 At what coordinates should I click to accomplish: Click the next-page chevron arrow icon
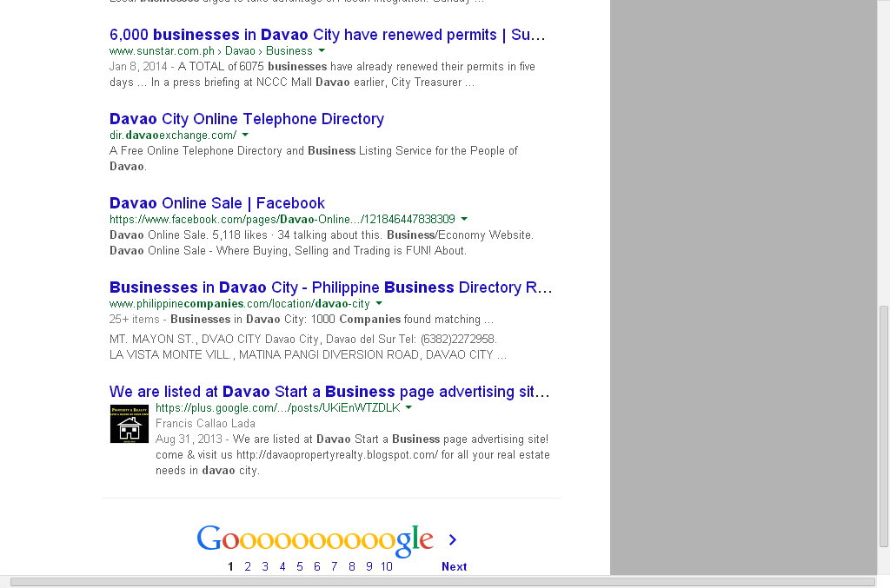coord(452,540)
